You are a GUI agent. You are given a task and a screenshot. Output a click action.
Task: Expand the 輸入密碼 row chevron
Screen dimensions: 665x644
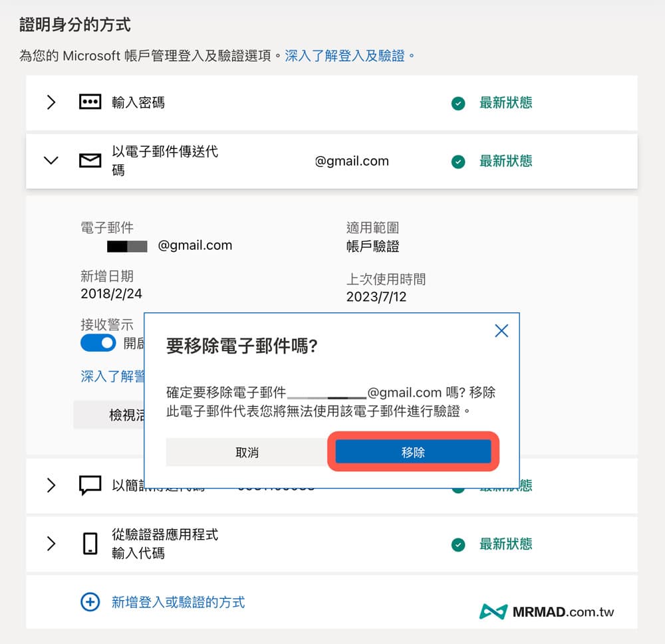click(x=51, y=102)
